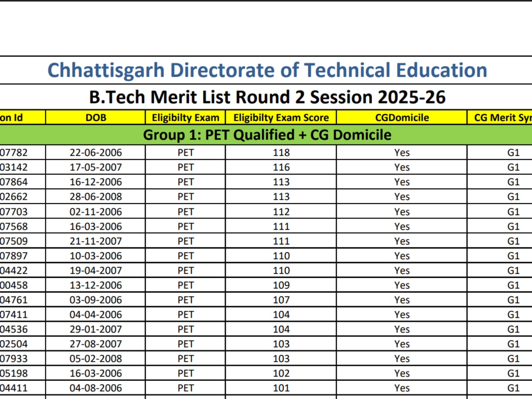Image resolution: width=532 pixels, height=399 pixels.
Task: Select the Eligibilty Exam column header
Action: 185,117
